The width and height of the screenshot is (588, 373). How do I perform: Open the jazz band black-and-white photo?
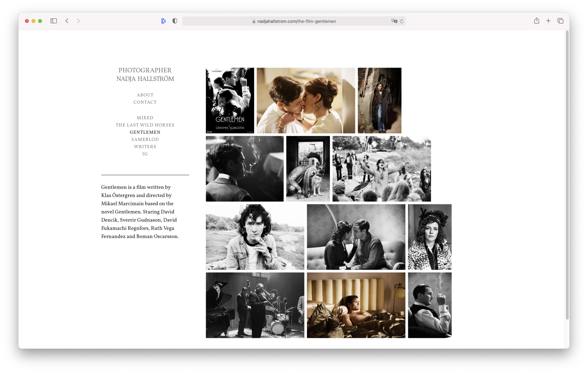pyautogui.click(x=255, y=305)
